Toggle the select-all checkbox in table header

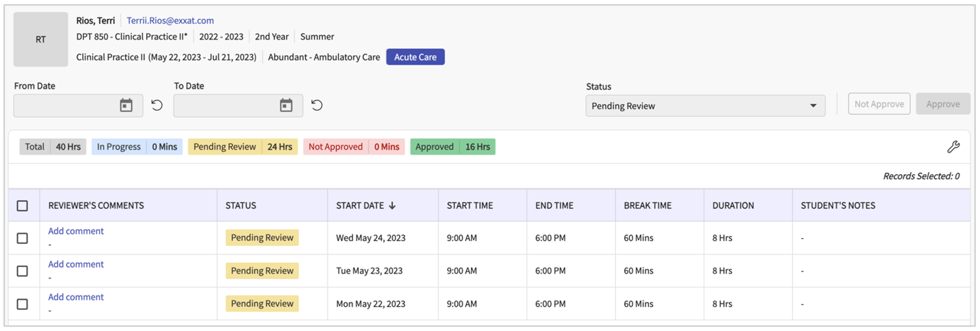(23, 206)
